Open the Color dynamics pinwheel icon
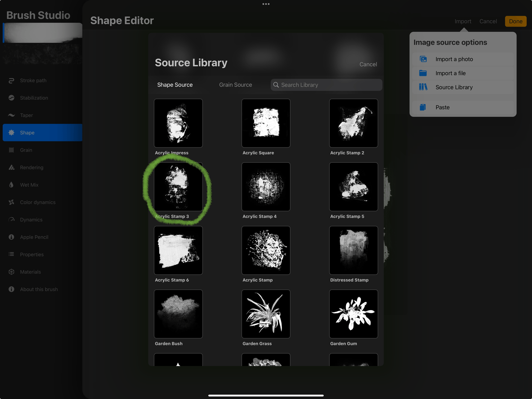The image size is (532, 399). pos(11,202)
